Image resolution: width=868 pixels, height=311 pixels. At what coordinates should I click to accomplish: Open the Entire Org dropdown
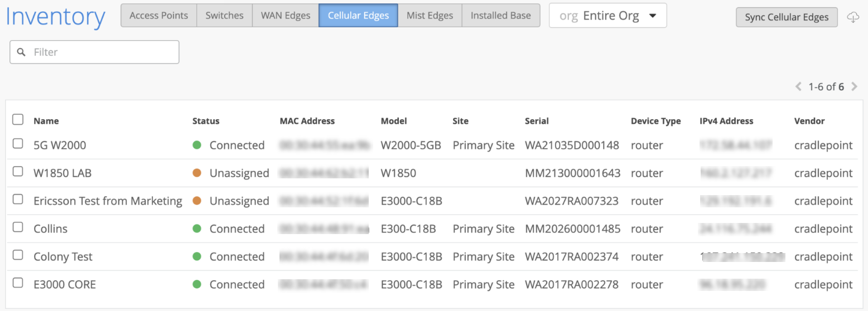pos(607,16)
